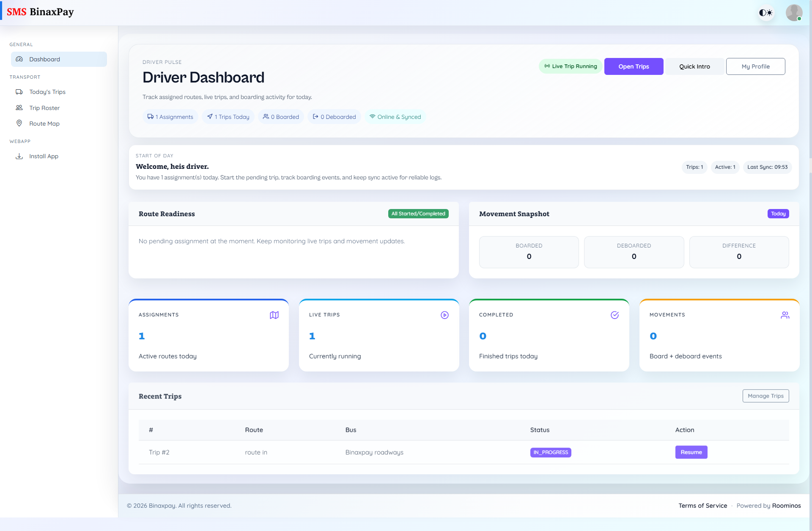Click the play icon on Live Trips card

444,315
